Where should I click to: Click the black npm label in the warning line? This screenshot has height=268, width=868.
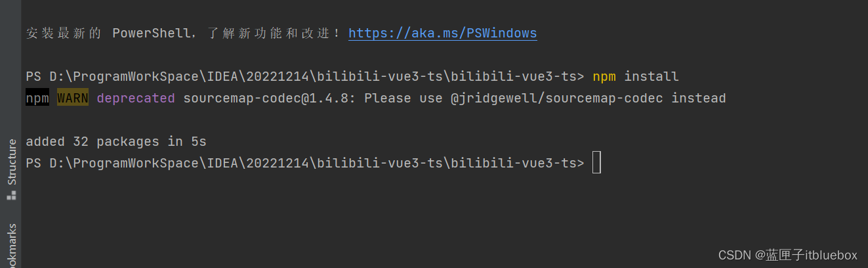click(37, 99)
